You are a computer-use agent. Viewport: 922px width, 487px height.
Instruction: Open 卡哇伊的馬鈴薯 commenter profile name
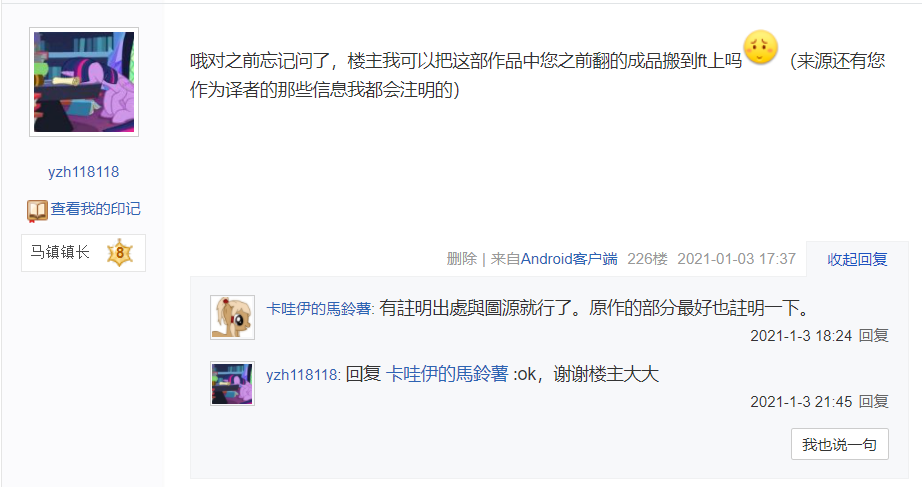(x=319, y=308)
